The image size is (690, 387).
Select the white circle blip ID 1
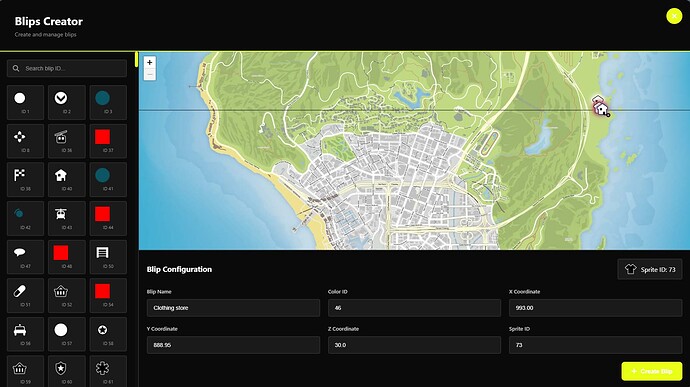(25, 102)
